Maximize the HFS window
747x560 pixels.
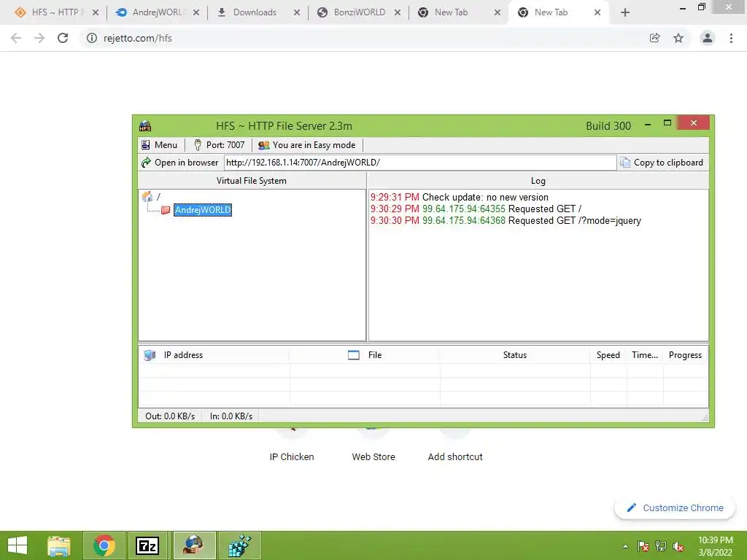[x=667, y=122]
